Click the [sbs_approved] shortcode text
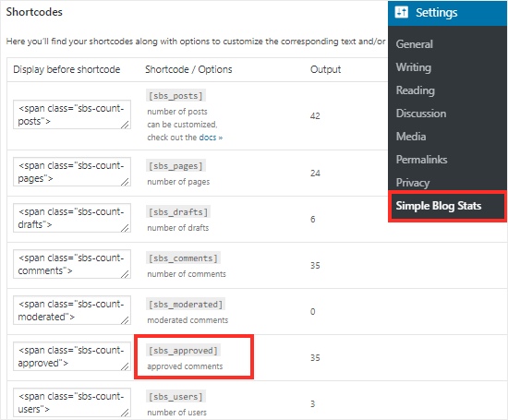Viewport: 508px width, 420px height. (x=183, y=351)
